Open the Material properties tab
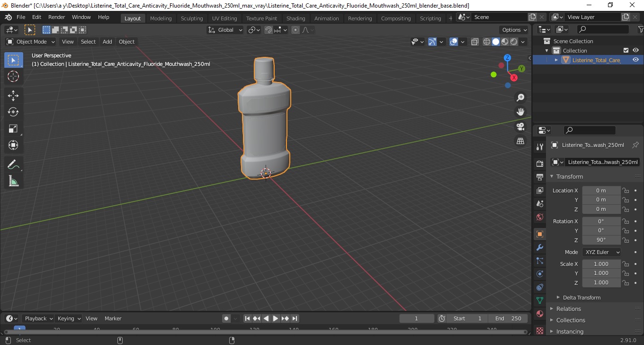The image size is (644, 345). [x=539, y=314]
